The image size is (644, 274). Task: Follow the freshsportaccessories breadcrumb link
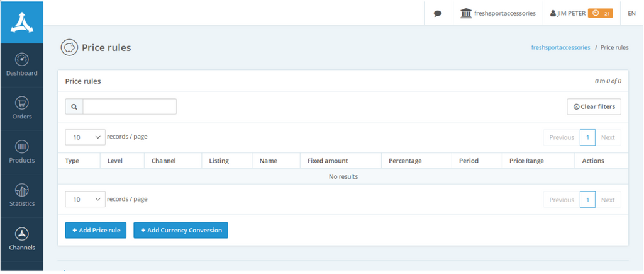tap(560, 47)
